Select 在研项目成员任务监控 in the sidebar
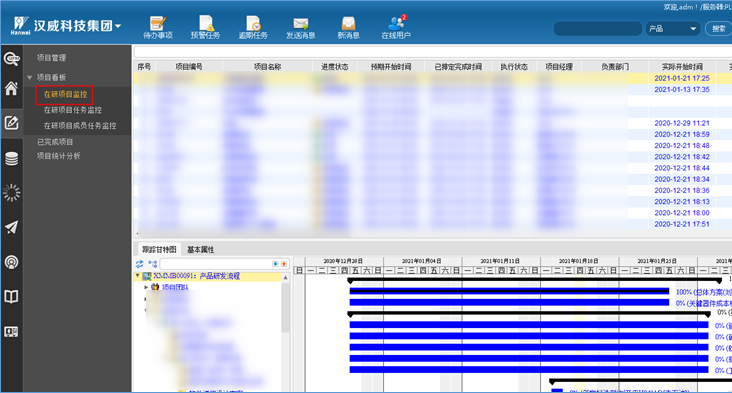This screenshot has height=393, width=732. 80,126
